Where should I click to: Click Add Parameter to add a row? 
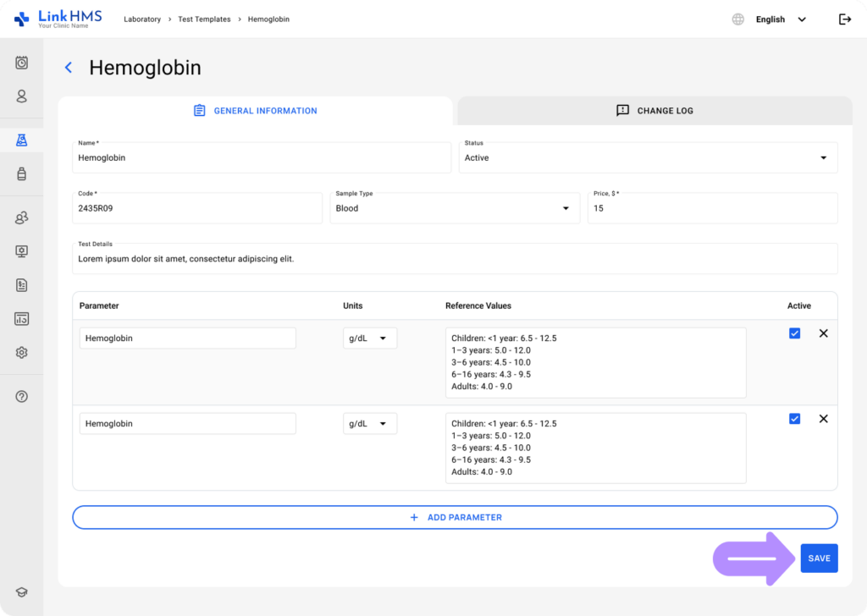(455, 517)
